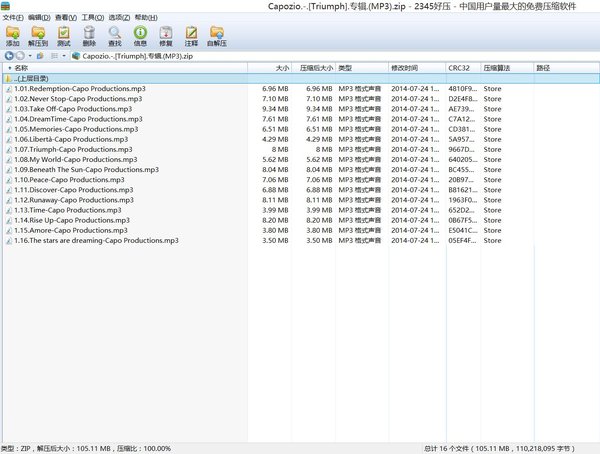Click the 解压到 (Extract to) toolbar icon
Viewport: 600px width, 454px height.
39,35
